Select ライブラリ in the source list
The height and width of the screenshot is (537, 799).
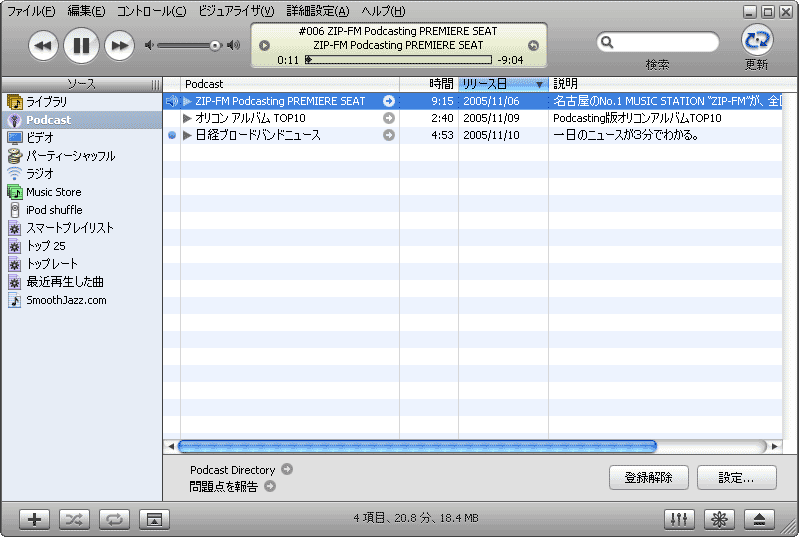pos(82,102)
